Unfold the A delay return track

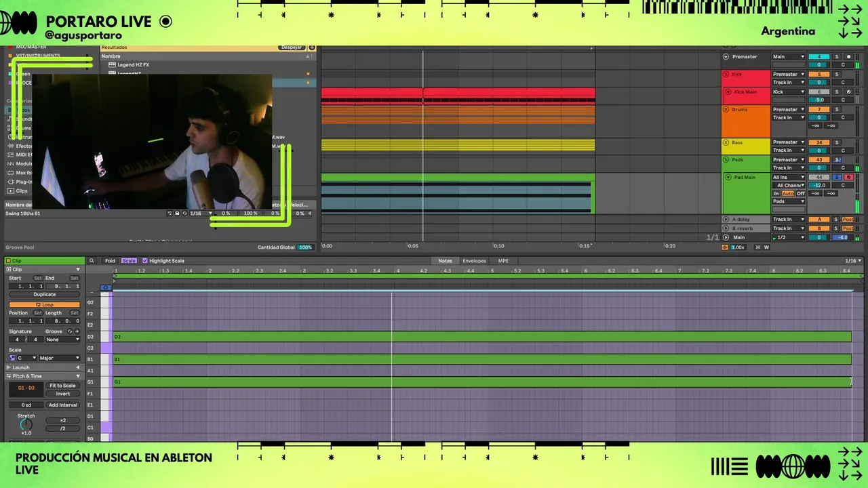tap(726, 220)
